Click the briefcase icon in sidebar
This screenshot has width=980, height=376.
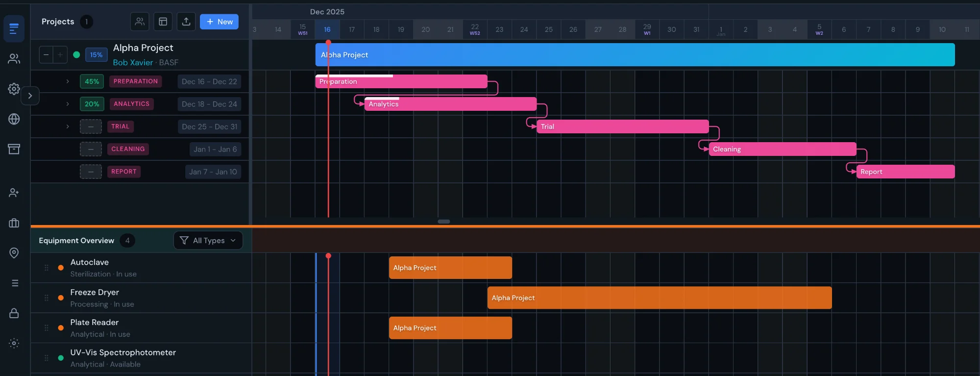click(x=14, y=224)
